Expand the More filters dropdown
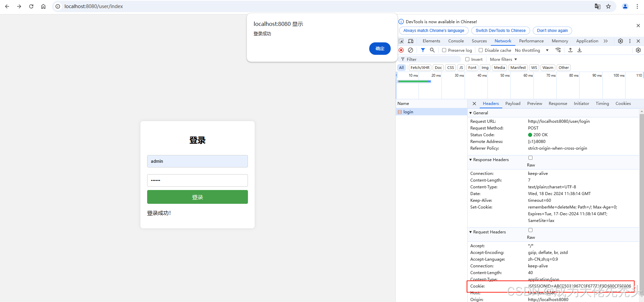This screenshot has height=302, width=644. coord(503,59)
